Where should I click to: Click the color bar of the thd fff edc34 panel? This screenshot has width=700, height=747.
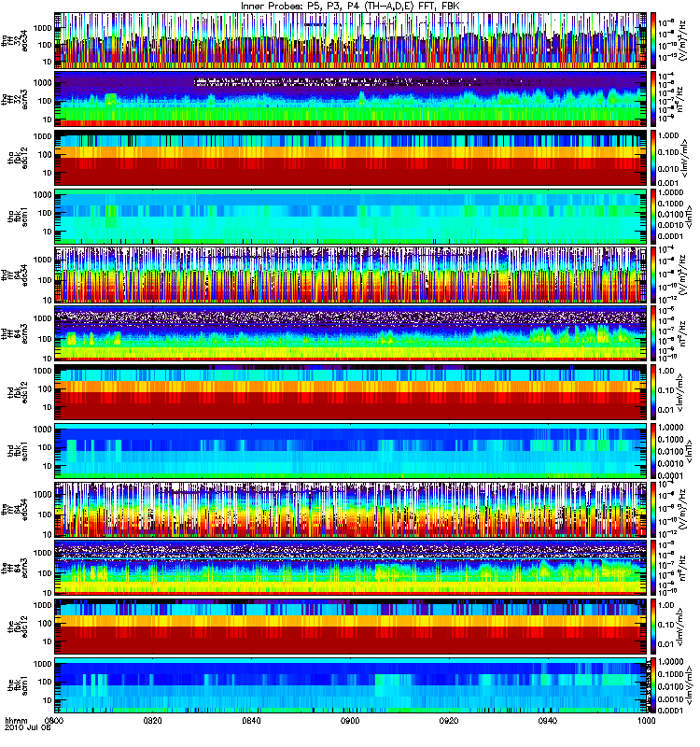click(x=652, y=275)
